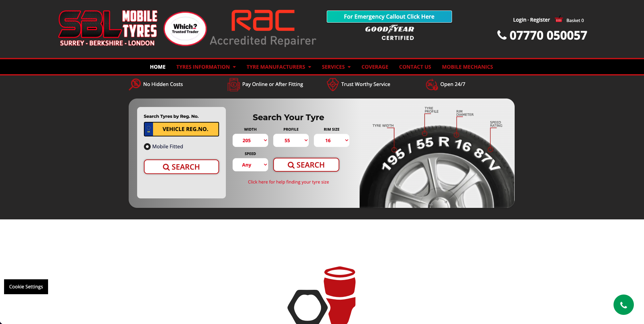Click the Pay Online or After Fitting icon
Image resolution: width=644 pixels, height=324 pixels.
(234, 84)
